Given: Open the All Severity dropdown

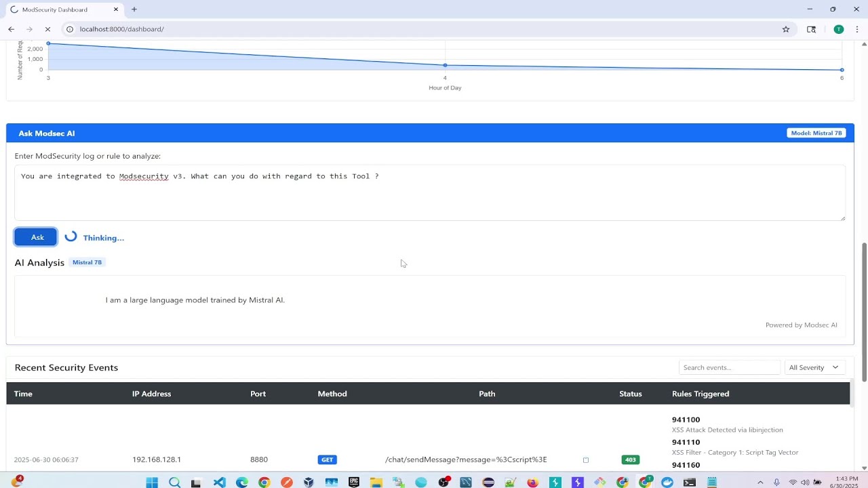Looking at the screenshot, I should (814, 367).
